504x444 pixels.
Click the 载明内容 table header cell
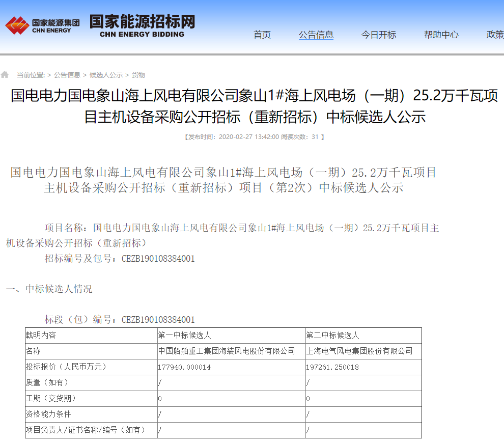[91, 336]
